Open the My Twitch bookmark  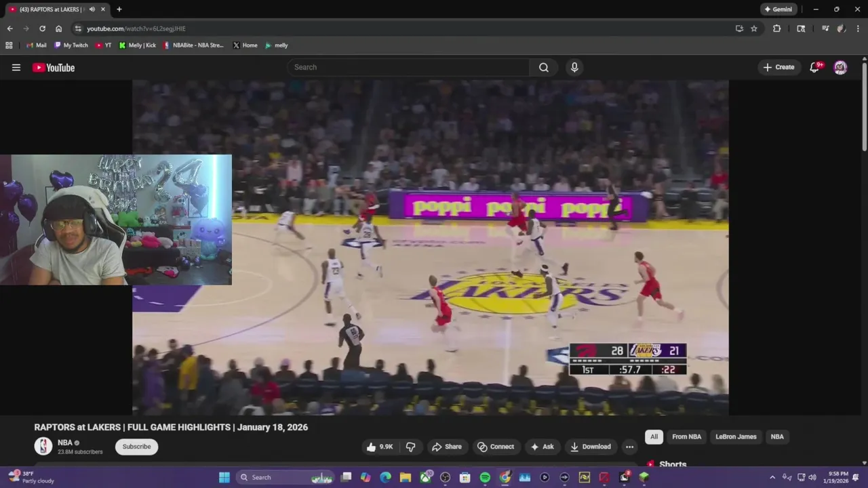pyautogui.click(x=71, y=45)
